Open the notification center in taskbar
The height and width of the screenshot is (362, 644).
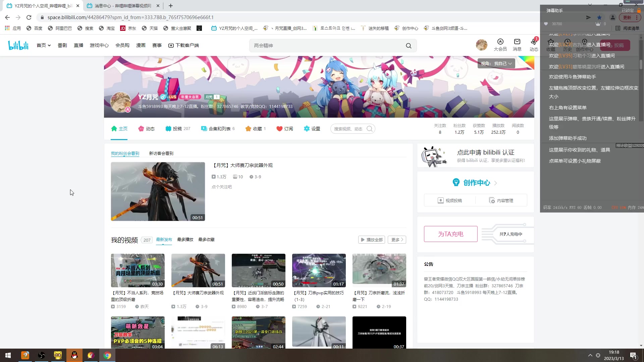[634, 356]
